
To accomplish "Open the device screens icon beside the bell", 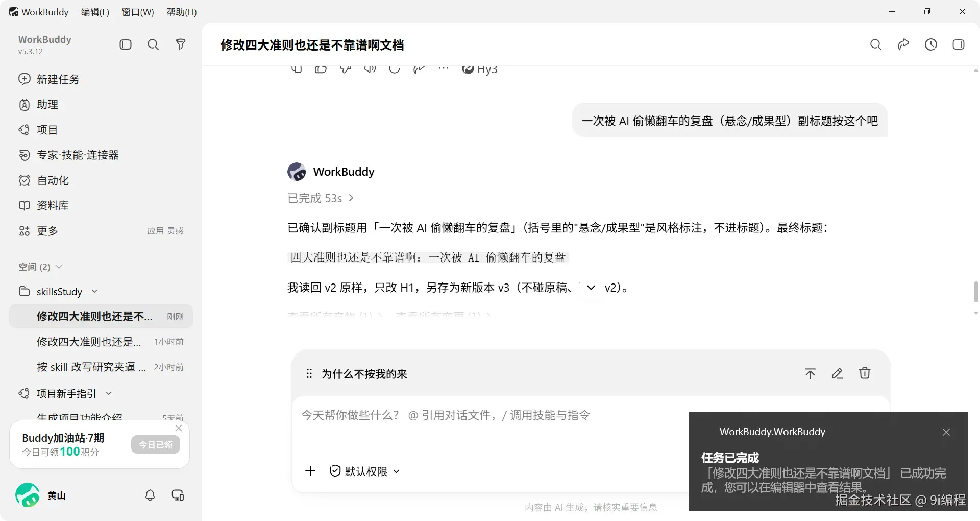I will point(178,495).
